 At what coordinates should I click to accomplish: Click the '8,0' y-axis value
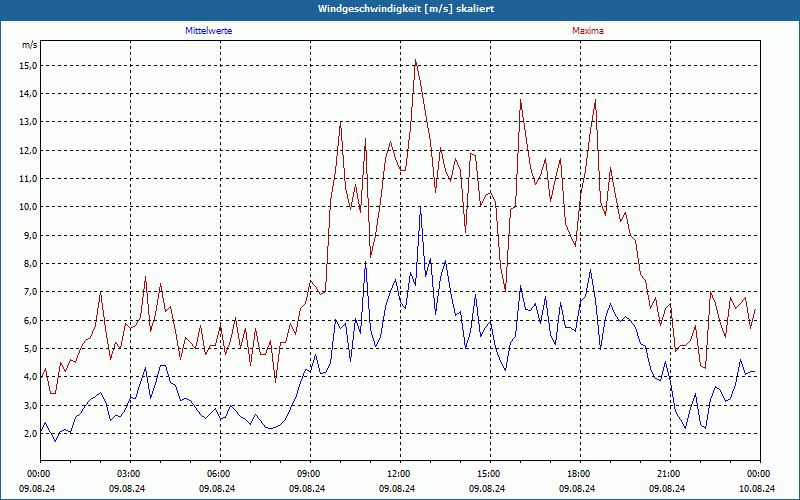pos(30,263)
